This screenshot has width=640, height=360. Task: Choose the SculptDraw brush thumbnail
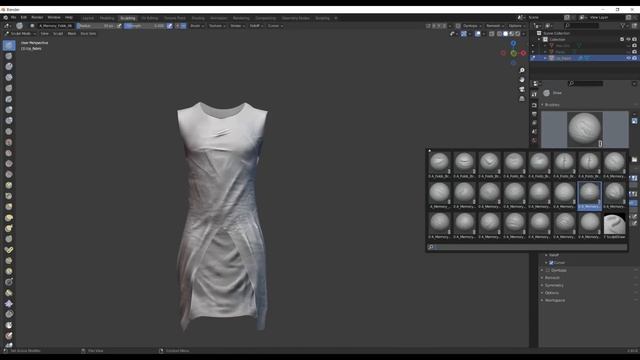point(614,226)
